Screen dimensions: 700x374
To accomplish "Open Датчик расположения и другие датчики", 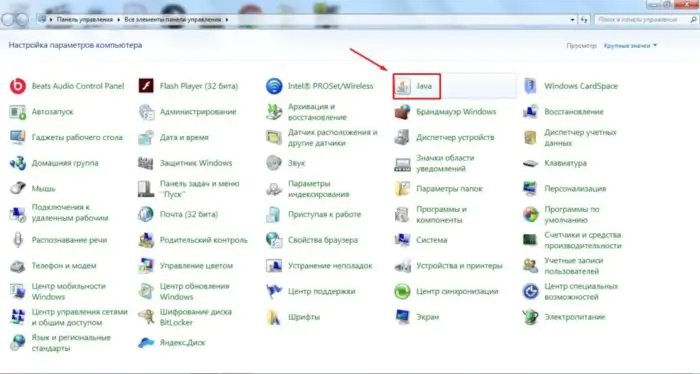I will point(333,137).
